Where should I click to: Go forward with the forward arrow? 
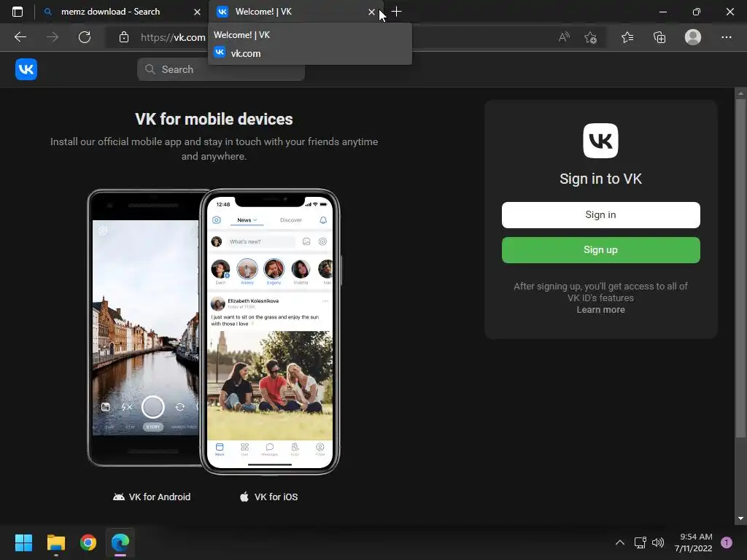[x=53, y=37]
